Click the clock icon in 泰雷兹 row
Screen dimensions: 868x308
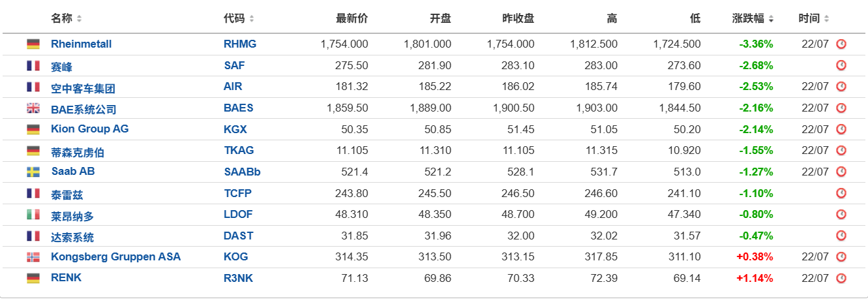(x=841, y=193)
